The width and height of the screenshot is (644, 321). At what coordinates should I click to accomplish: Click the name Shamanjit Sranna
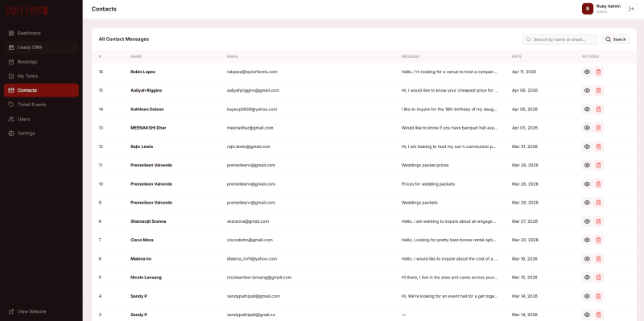click(x=148, y=221)
